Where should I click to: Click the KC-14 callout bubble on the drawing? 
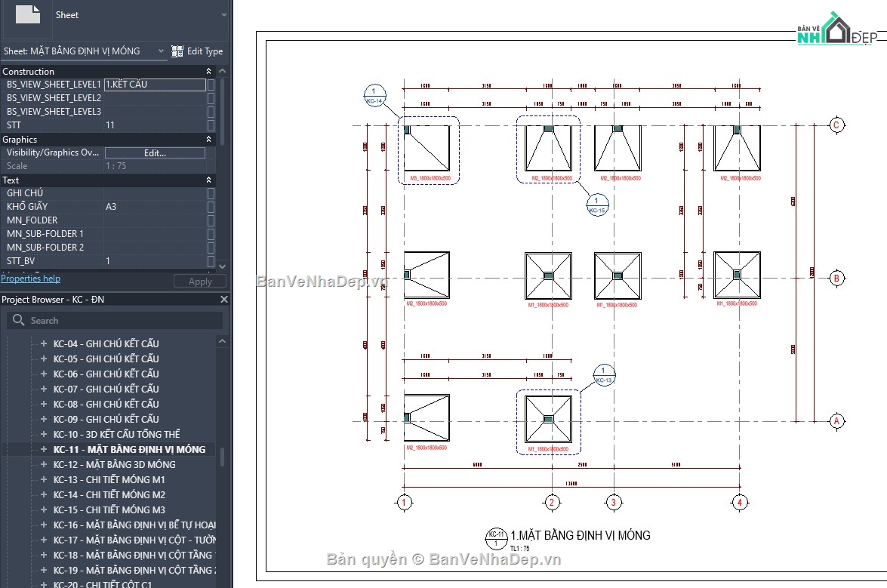pyautogui.click(x=374, y=96)
